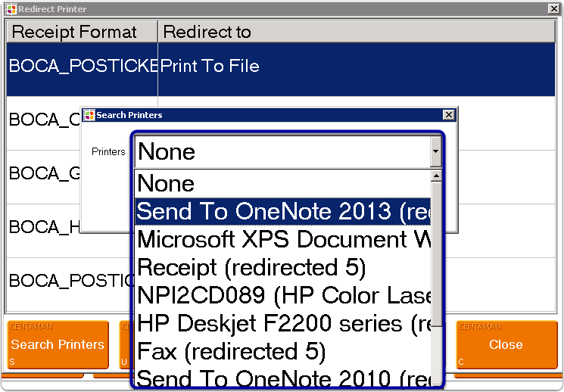Image resolution: width=564 pixels, height=392 pixels.
Task: Click the orange Search Printers button
Action: click(58, 344)
